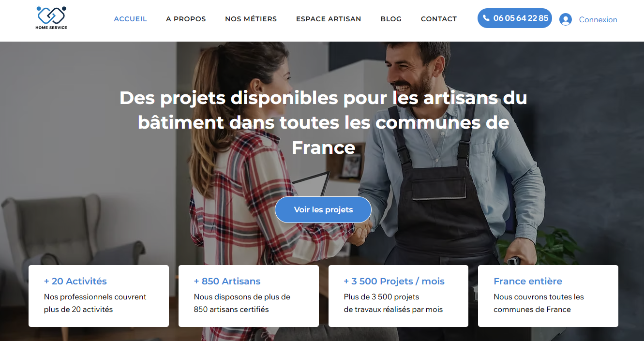Call 06 05 64 22 85 button

point(515,18)
